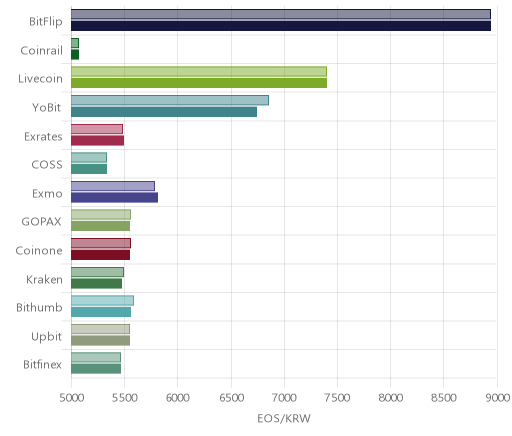The width and height of the screenshot is (512, 436).
Task: Select the YoBit dark teal bar
Action: click(164, 112)
